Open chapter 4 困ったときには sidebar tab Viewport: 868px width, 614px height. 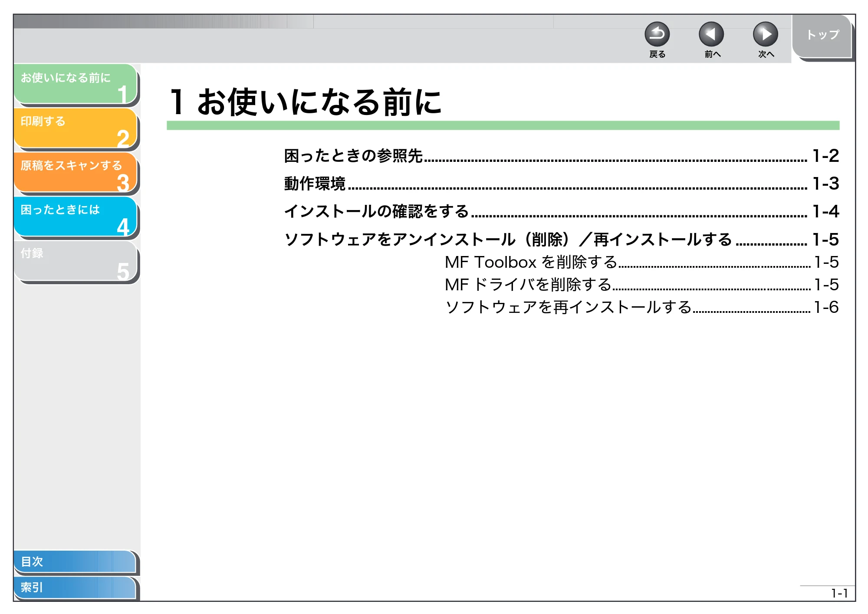pos(76,217)
